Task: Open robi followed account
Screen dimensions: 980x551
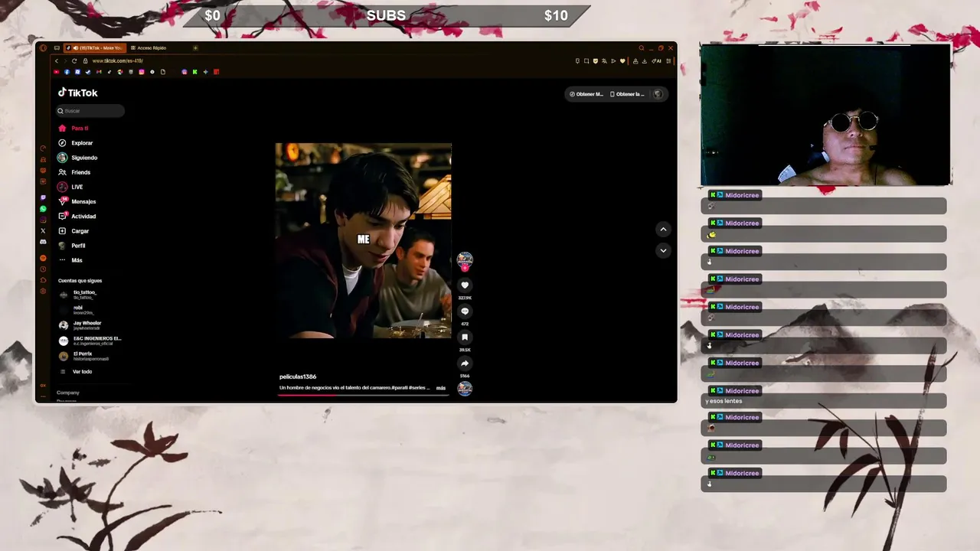Action: click(76, 310)
